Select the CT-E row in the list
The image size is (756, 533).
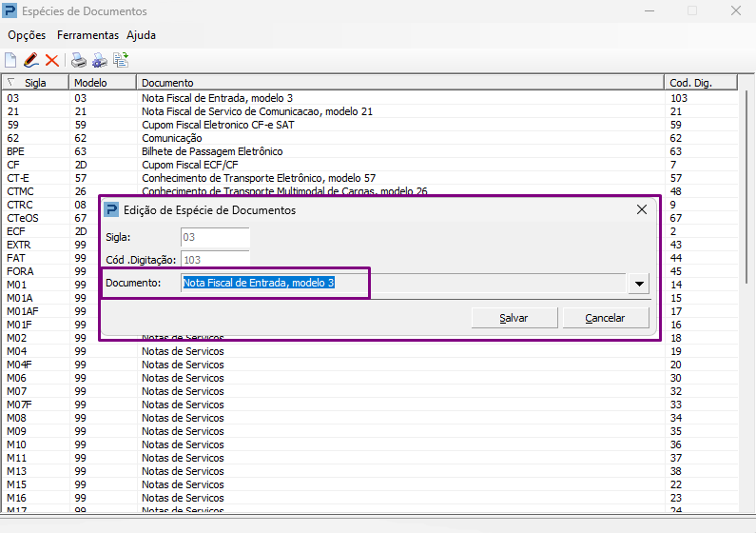click(x=370, y=178)
